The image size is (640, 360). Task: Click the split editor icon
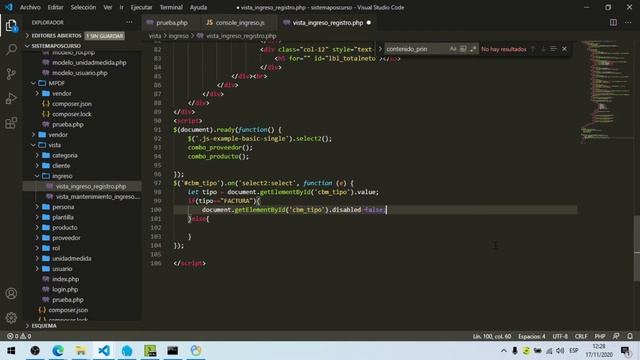613,22
